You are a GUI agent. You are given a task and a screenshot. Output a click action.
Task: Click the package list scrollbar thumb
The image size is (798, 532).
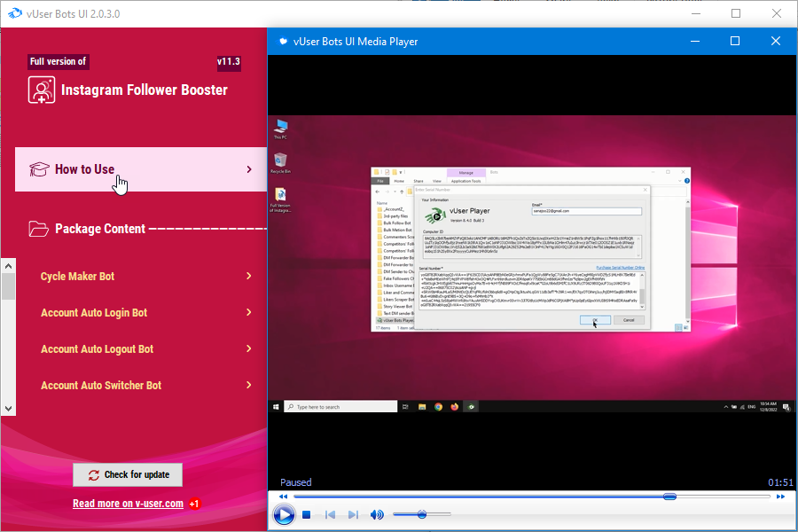point(8,286)
